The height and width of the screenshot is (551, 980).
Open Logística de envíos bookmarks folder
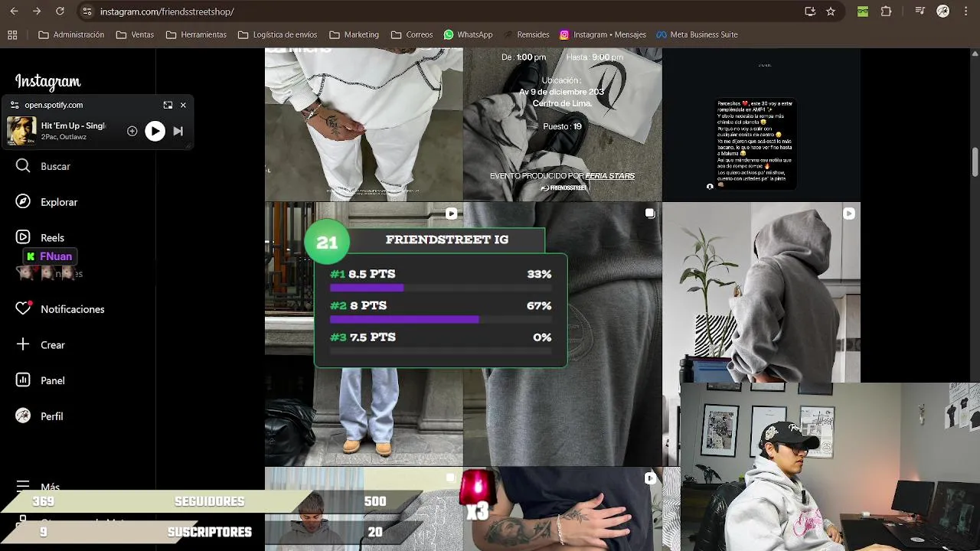pyautogui.click(x=277, y=34)
